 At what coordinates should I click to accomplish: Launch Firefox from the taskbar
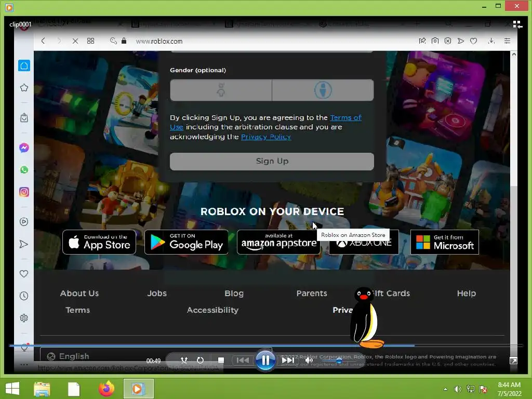[106, 389]
